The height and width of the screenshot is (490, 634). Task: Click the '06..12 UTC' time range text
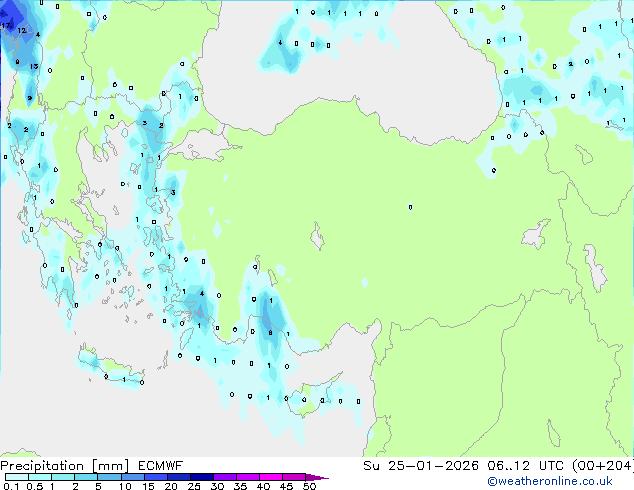[x=526, y=466]
